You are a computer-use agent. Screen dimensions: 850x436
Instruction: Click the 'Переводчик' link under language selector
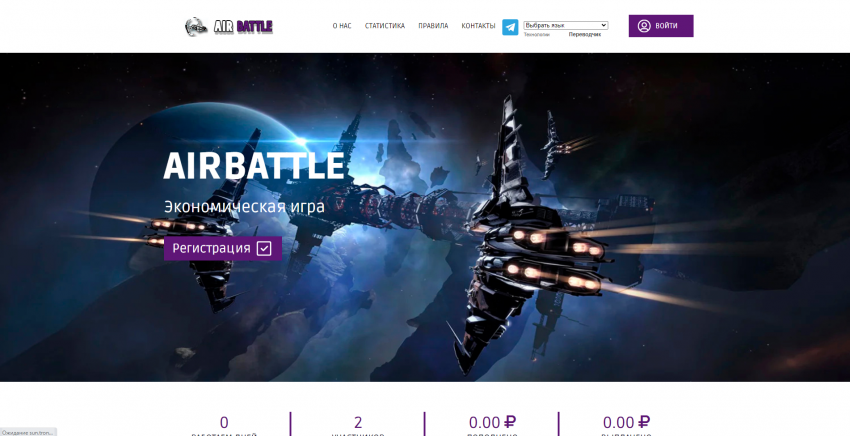click(x=584, y=34)
